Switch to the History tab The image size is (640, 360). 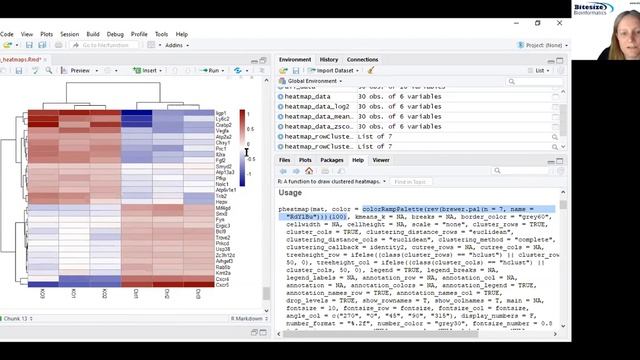click(x=329, y=60)
